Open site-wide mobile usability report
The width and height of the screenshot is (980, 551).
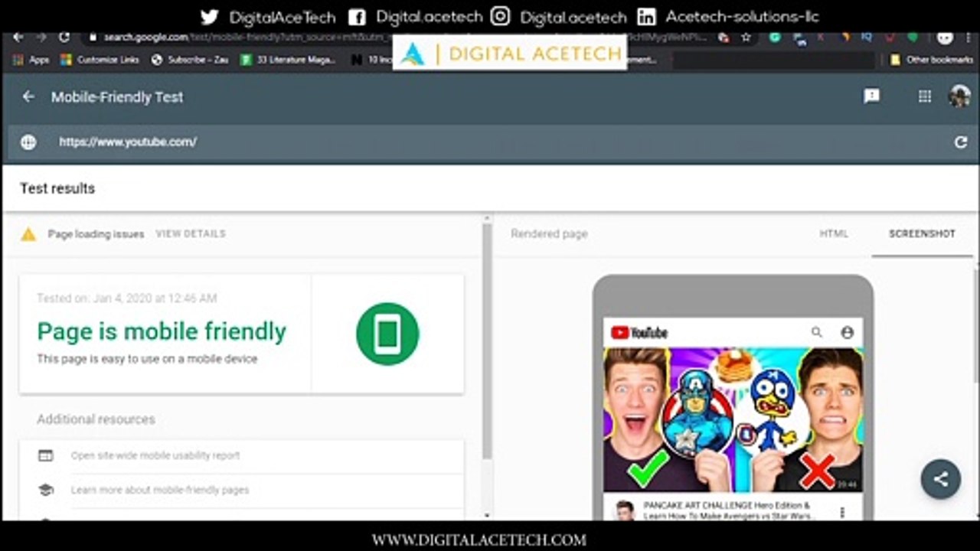[x=155, y=455]
